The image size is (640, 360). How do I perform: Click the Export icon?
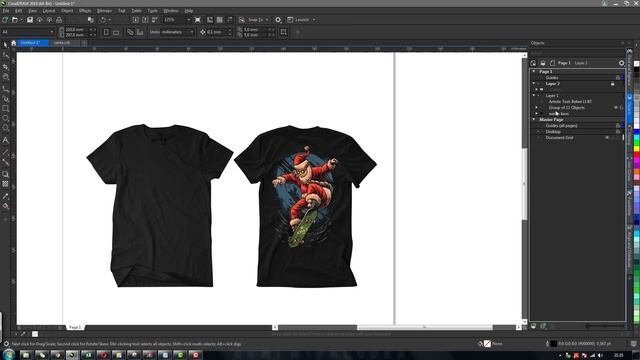(x=145, y=20)
